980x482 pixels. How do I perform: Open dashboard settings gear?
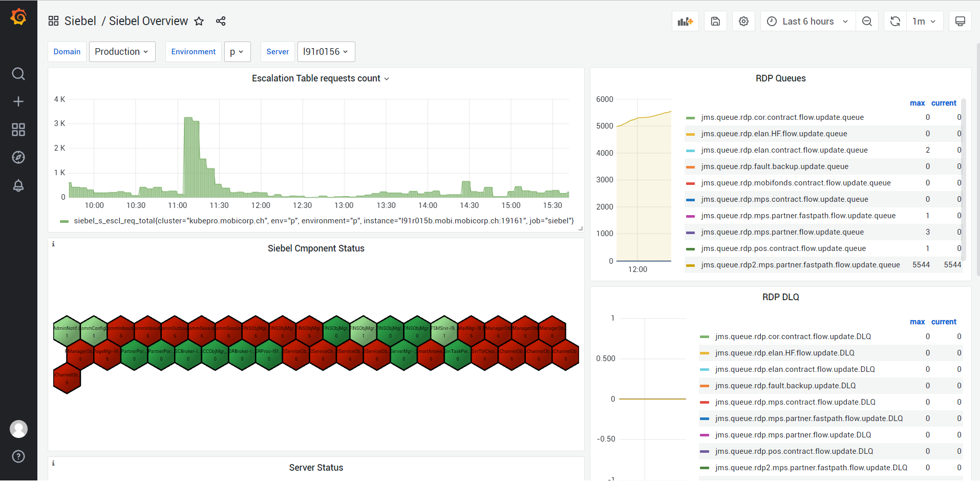(x=743, y=21)
